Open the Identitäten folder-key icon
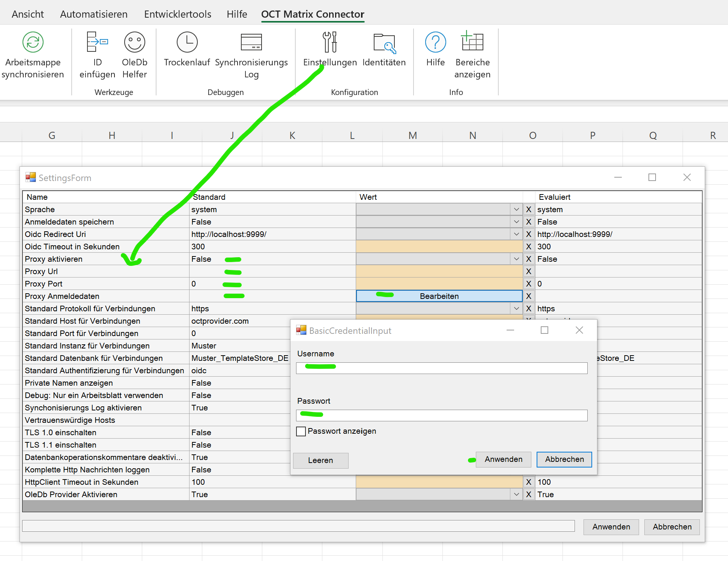This screenshot has height=561, width=728. click(384, 43)
